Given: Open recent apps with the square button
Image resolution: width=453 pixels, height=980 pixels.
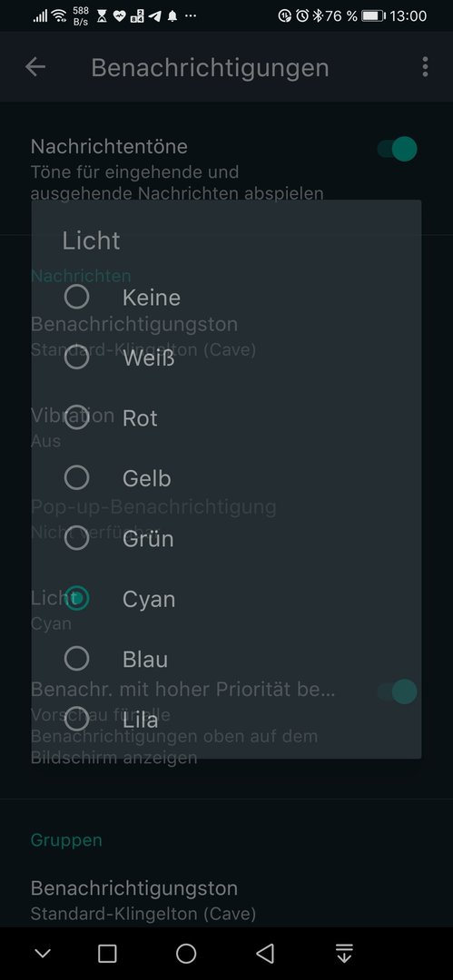Looking at the screenshot, I should click(107, 953).
